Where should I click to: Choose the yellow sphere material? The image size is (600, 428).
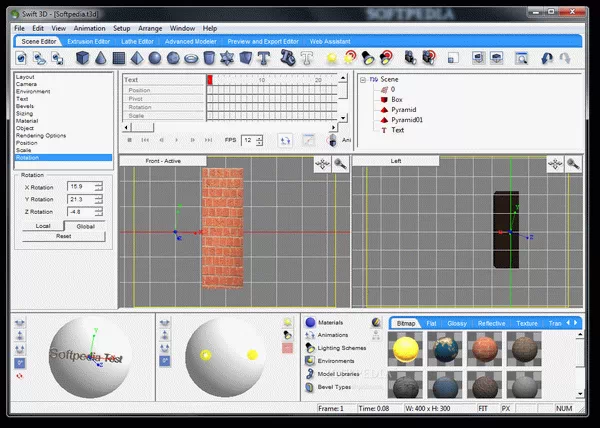405,349
